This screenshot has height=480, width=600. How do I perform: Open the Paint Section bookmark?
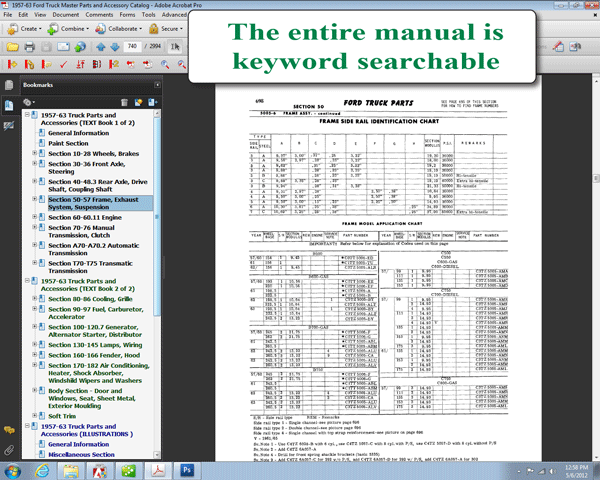pyautogui.click(x=68, y=143)
